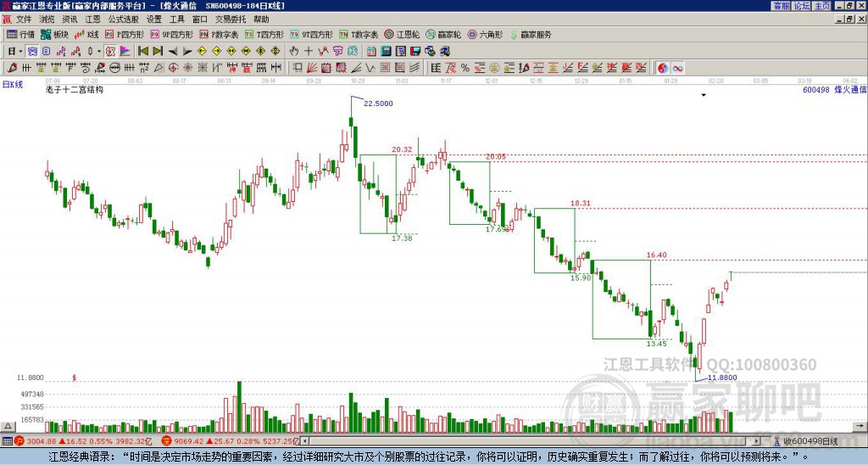Click the 客服 link in title bar

(x=781, y=6)
